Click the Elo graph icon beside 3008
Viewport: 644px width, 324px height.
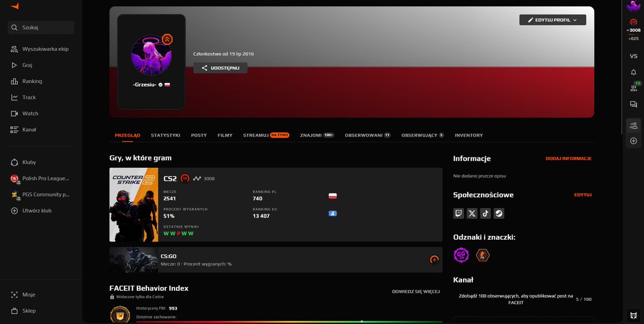click(197, 178)
